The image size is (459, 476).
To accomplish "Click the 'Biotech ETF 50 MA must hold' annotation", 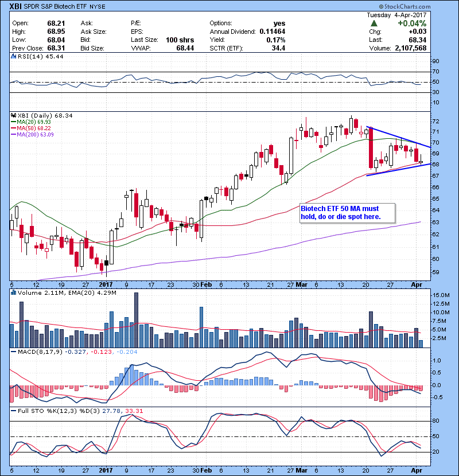I will coord(348,213).
